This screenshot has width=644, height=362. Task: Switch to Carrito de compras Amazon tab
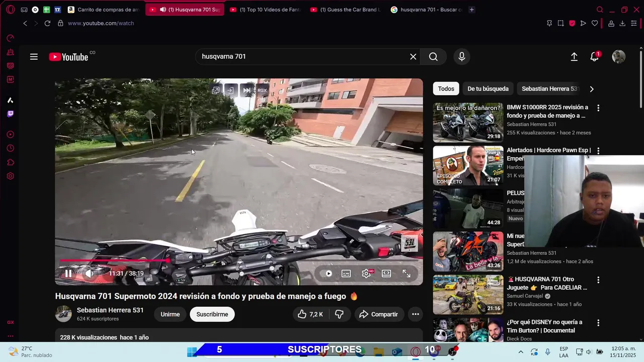click(x=104, y=10)
